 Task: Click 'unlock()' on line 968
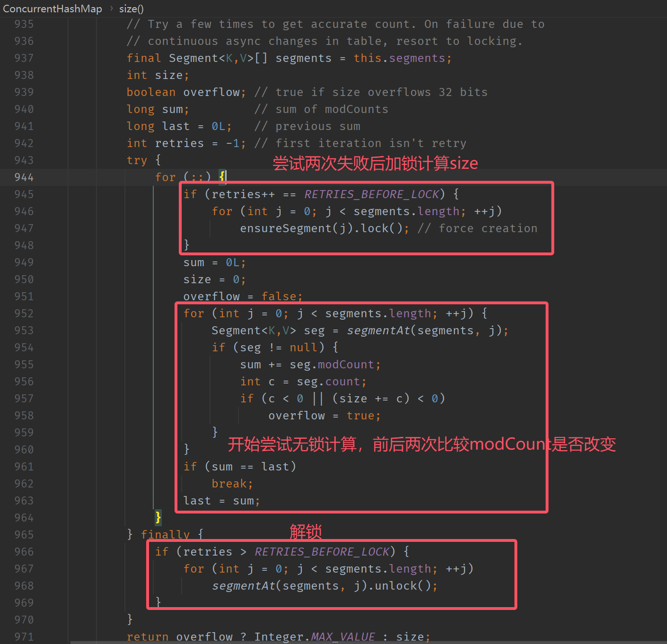coord(403,586)
